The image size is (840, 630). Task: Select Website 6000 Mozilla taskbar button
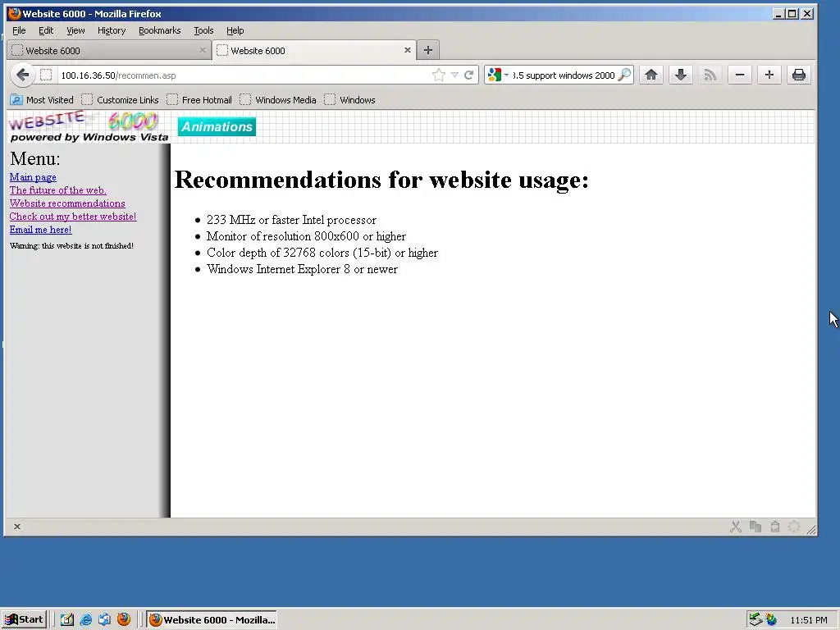212,620
